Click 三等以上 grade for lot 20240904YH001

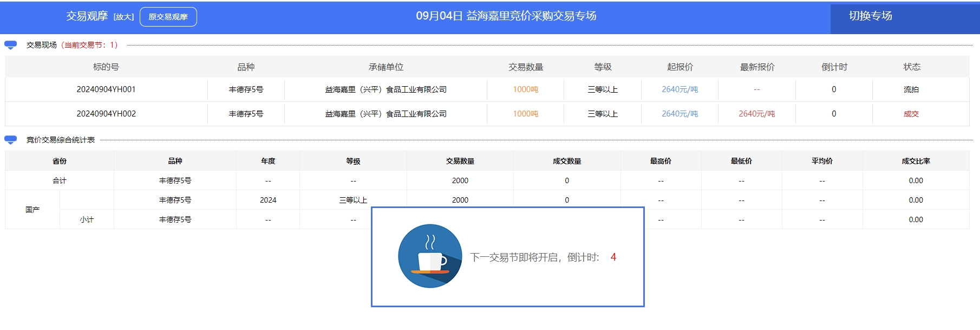(603, 89)
